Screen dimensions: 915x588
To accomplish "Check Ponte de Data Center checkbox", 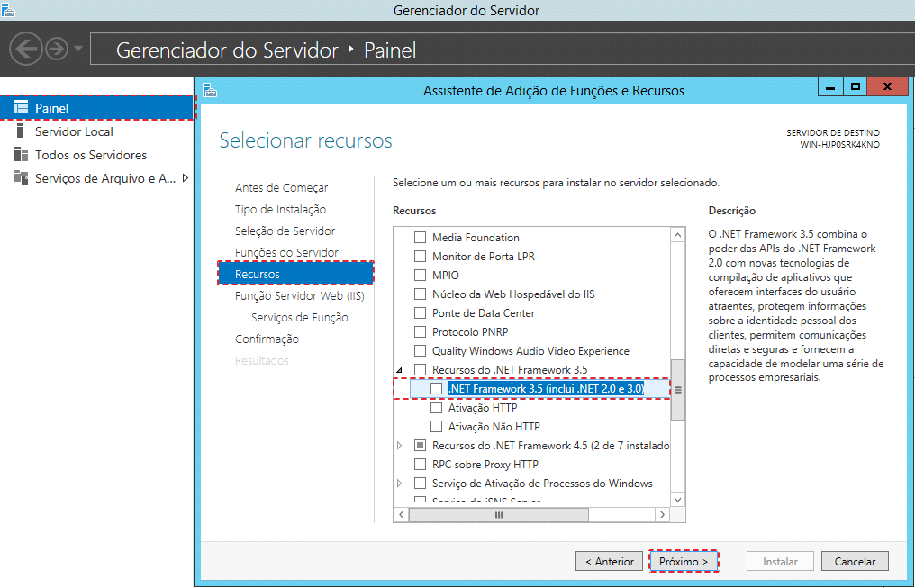I will [420, 312].
